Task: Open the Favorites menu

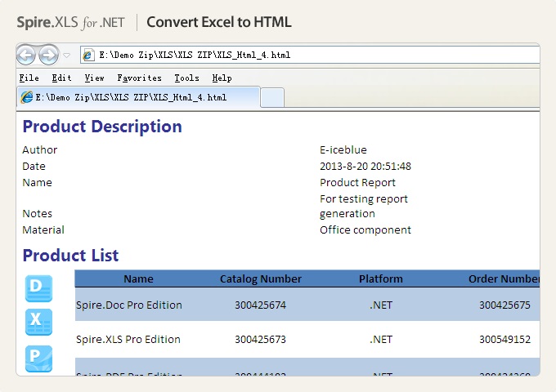Action: tap(139, 78)
